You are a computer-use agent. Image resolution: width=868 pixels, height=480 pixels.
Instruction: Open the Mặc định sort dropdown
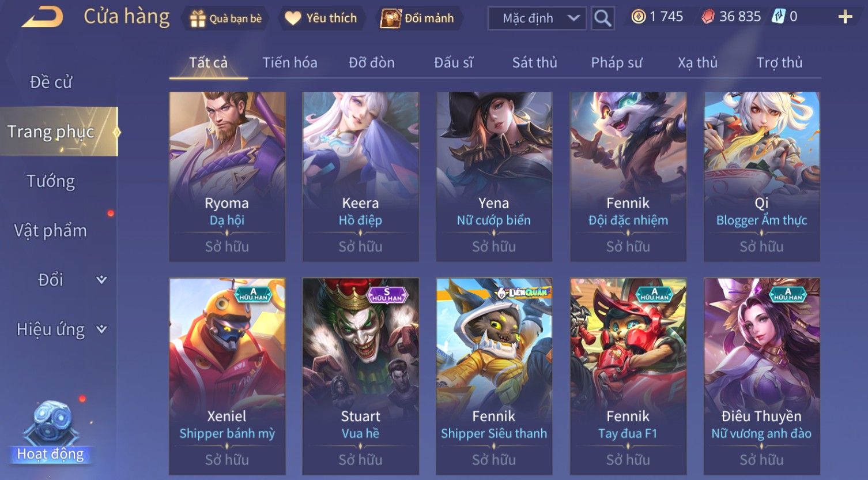pos(537,18)
